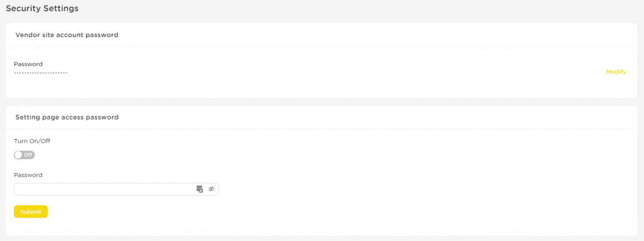Turn on the setting page access toggle

25,155
